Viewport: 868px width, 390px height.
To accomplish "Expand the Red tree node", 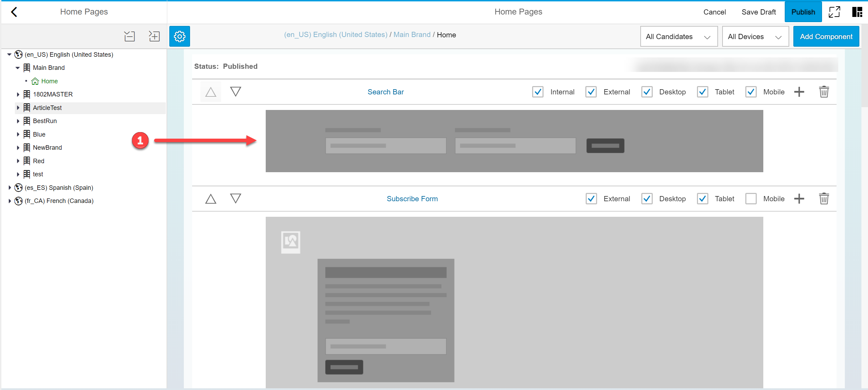I will [18, 161].
